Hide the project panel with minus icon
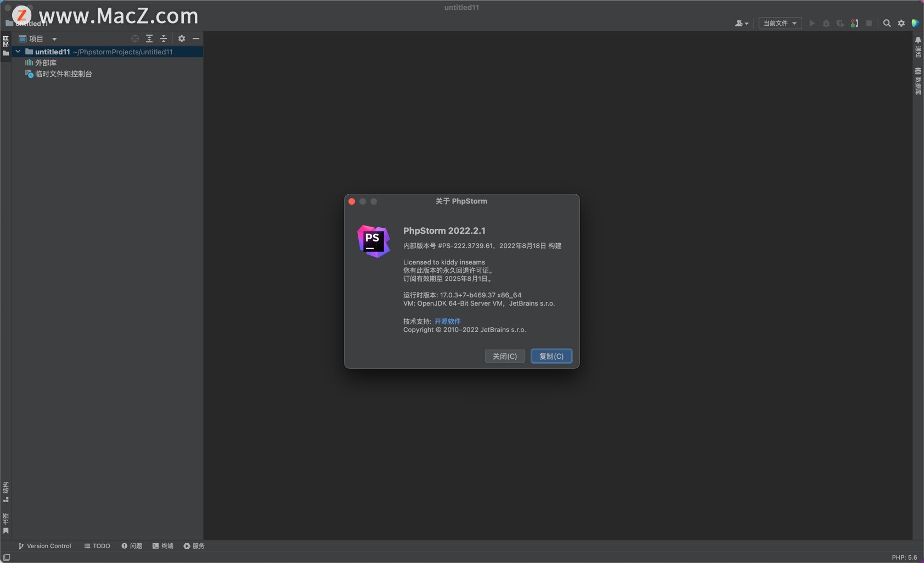The height and width of the screenshot is (563, 924). pyautogui.click(x=196, y=39)
